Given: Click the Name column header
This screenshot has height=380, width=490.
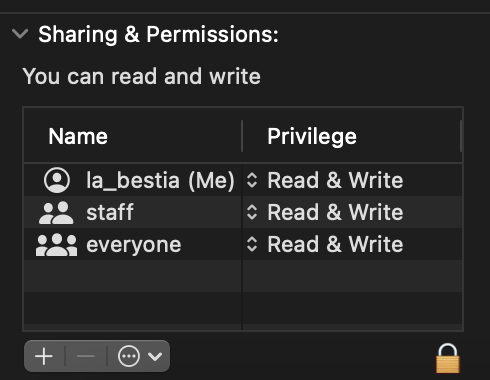Looking at the screenshot, I should (x=78, y=136).
